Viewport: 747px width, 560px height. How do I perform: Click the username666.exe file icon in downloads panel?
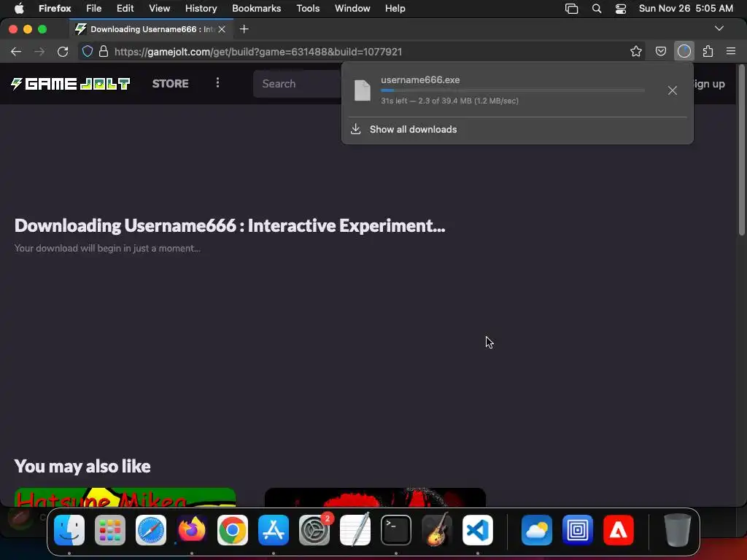362,90
